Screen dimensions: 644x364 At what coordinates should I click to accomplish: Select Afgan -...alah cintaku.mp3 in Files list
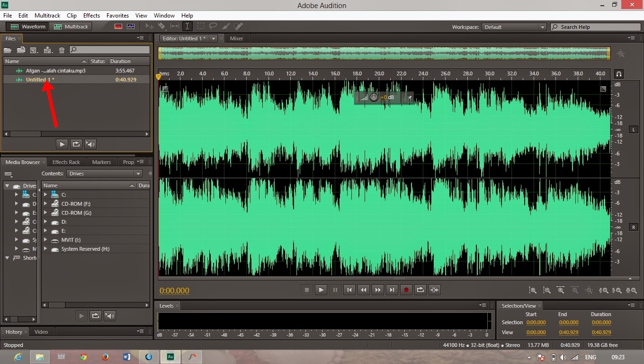click(x=77, y=71)
